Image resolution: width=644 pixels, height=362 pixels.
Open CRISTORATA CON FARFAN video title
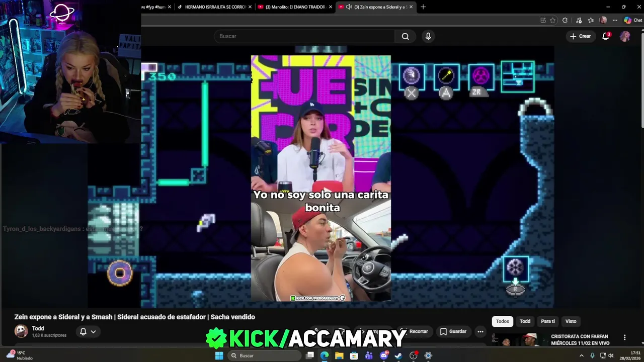point(580,340)
